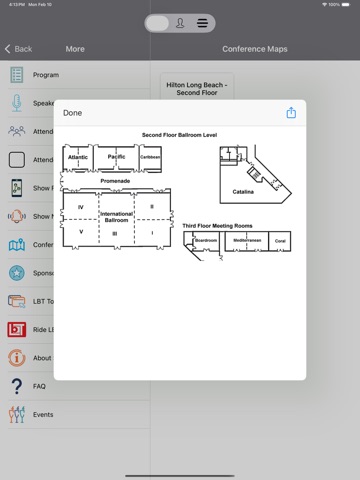This screenshot has height=480, width=360.
Task: Click the Mediterranean room on the map
Action: 247,241
